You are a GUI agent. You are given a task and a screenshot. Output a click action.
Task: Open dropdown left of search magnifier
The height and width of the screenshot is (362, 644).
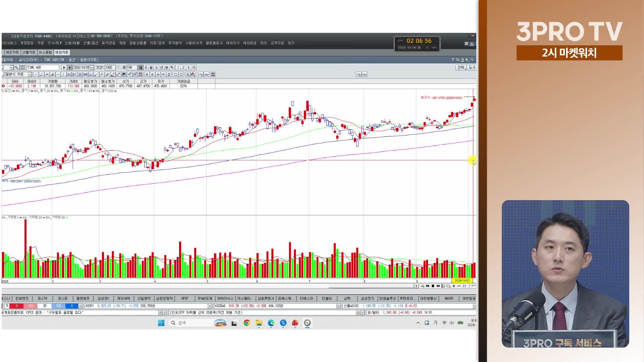(x=11, y=67)
